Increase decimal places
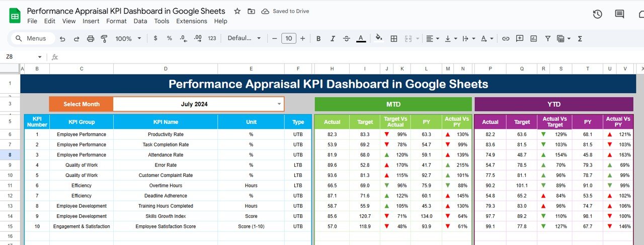 coord(198,38)
